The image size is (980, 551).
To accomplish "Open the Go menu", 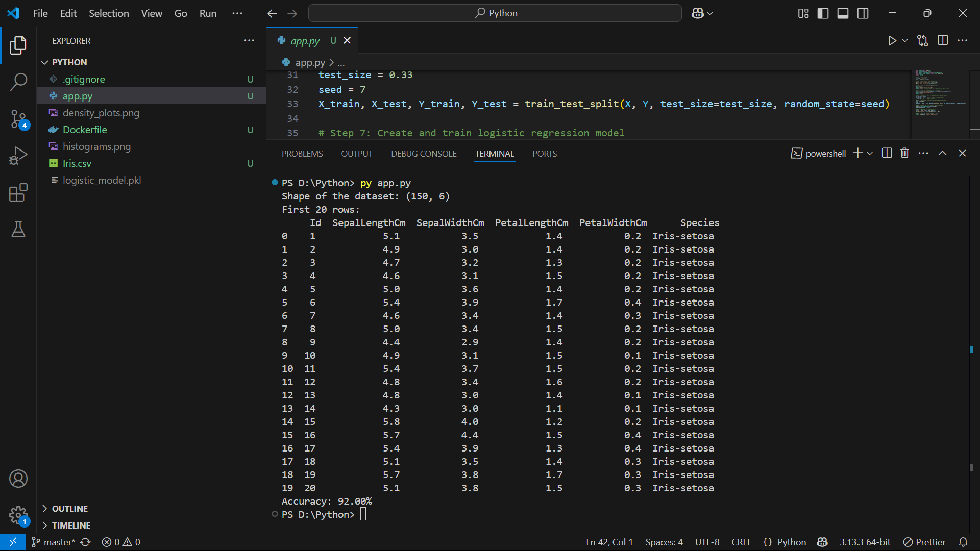I will pos(181,13).
